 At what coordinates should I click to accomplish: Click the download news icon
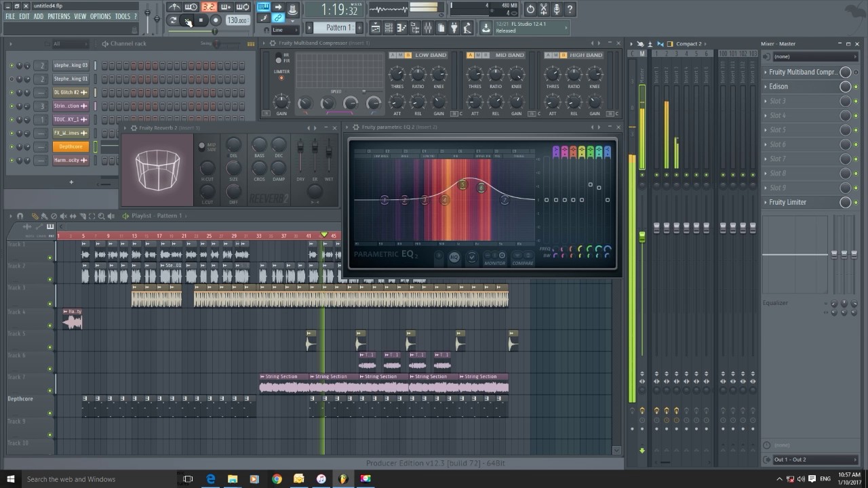486,28
